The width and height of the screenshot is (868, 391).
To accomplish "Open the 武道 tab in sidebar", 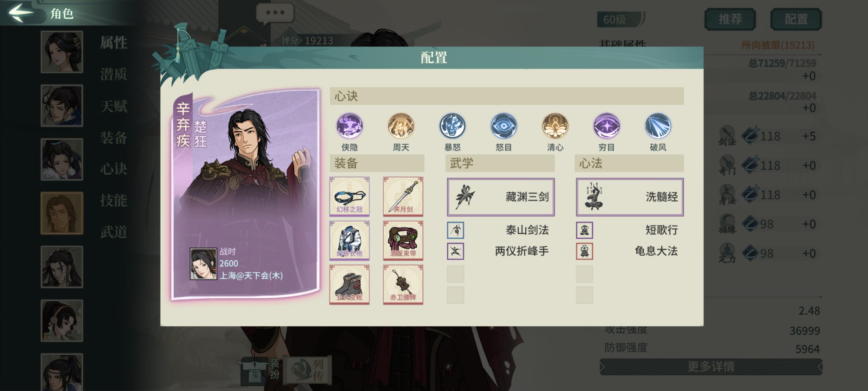I will 113,232.
